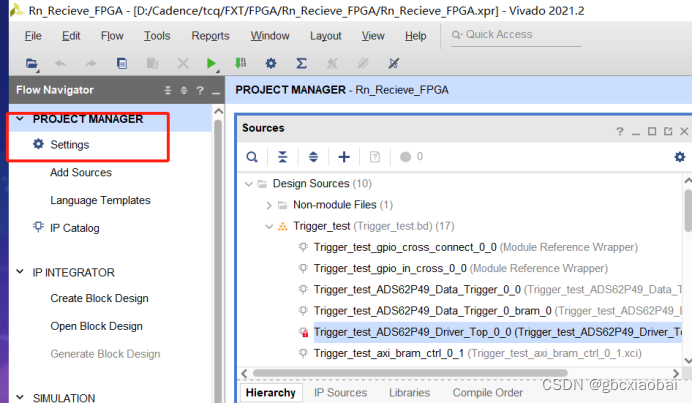Open the File menu

33,36
